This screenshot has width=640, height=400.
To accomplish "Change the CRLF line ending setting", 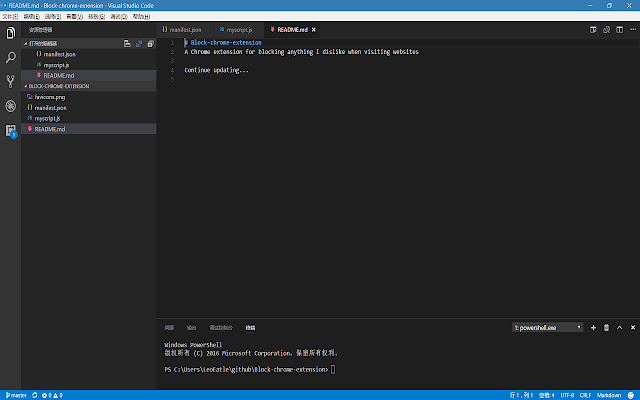I will pyautogui.click(x=585, y=395).
